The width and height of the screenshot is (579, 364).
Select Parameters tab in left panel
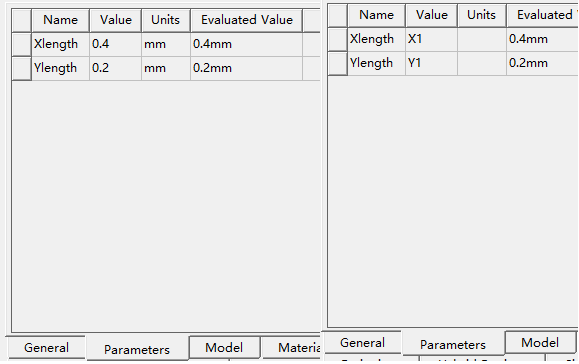[137, 349]
